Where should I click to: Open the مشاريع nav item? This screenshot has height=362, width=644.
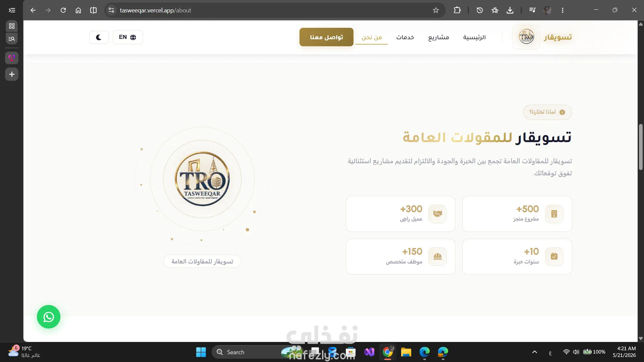tap(438, 37)
